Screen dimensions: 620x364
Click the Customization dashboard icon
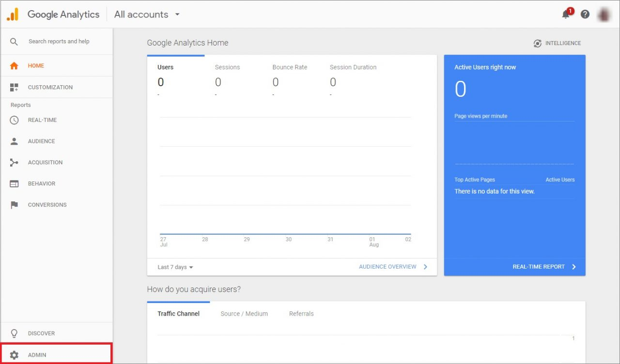point(14,88)
